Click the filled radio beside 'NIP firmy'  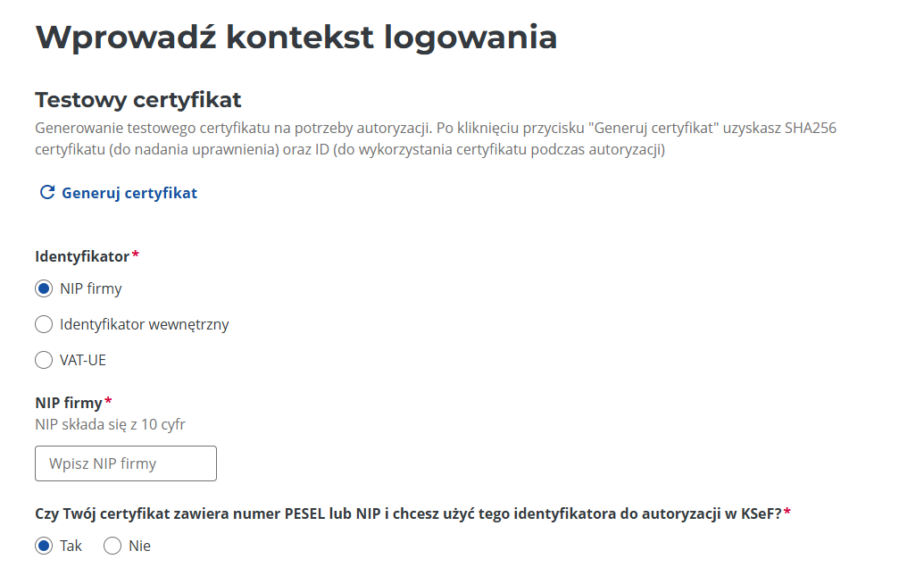click(x=44, y=288)
